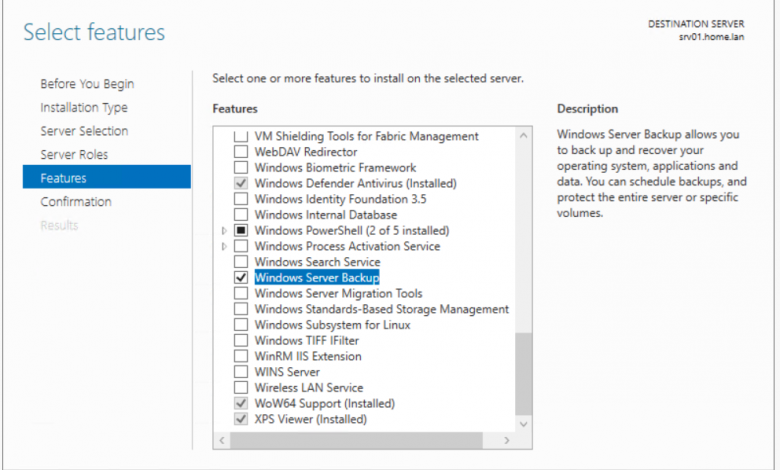The image size is (780, 470).
Task: Click the horizontal scrollbar thumb under features
Action: coord(356,440)
